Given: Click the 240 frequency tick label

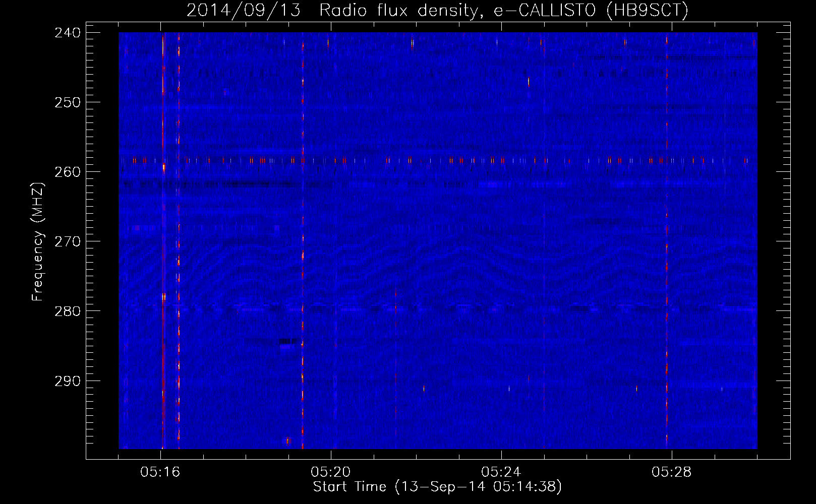Looking at the screenshot, I should click(x=68, y=33).
